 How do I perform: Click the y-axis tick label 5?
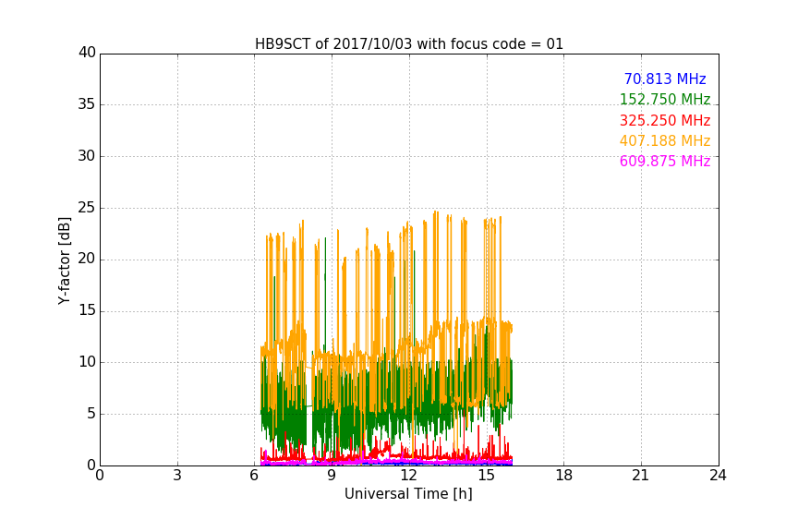[91, 414]
